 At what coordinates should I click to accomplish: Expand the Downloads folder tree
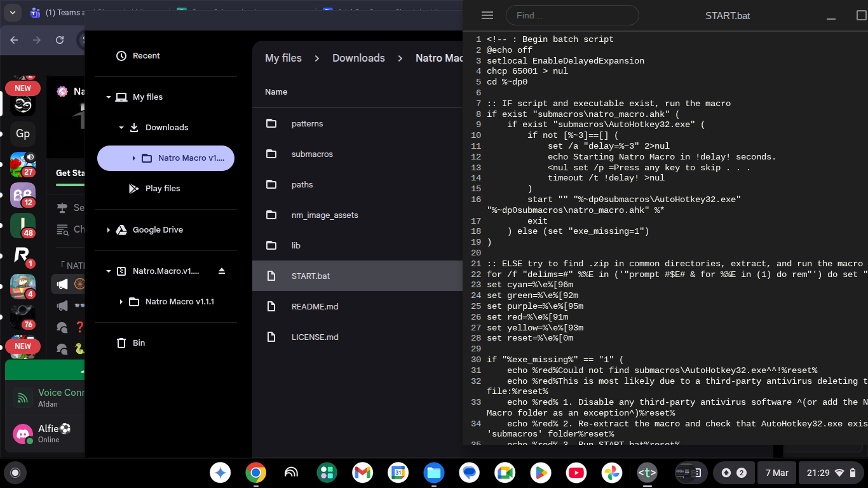(121, 127)
